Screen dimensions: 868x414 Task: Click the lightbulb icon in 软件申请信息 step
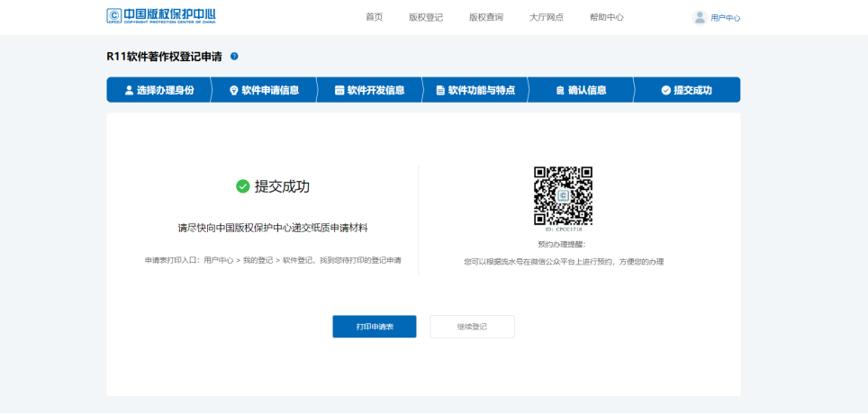(x=233, y=90)
